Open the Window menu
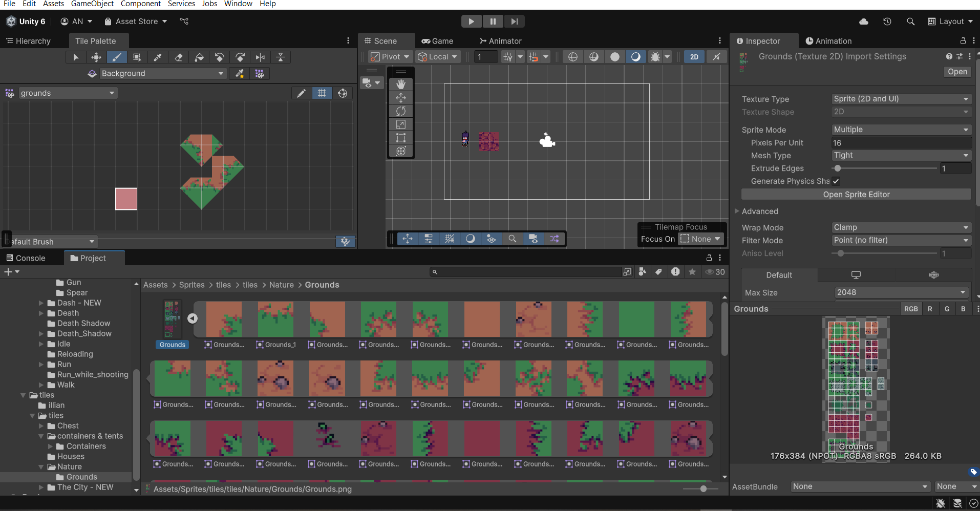 point(238,4)
